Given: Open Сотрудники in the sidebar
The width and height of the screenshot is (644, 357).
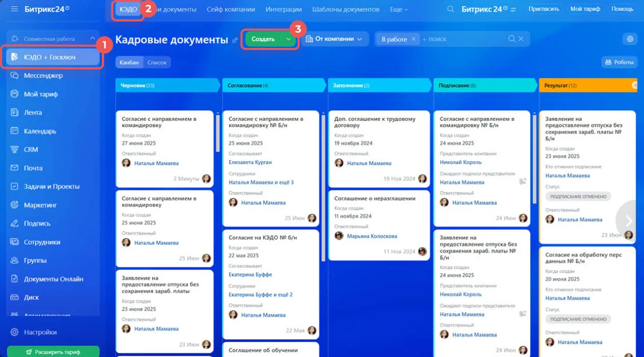Looking at the screenshot, I should 42,242.
